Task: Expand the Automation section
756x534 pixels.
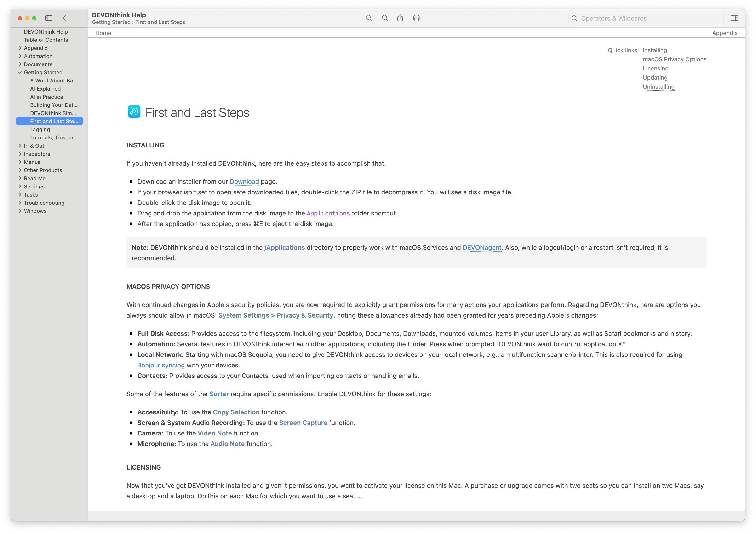Action: point(20,56)
